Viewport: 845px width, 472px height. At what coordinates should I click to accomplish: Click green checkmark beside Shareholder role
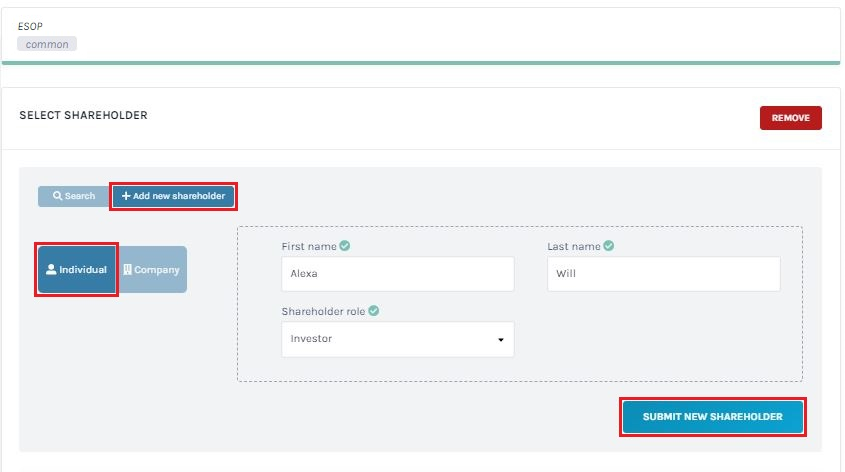click(x=373, y=311)
